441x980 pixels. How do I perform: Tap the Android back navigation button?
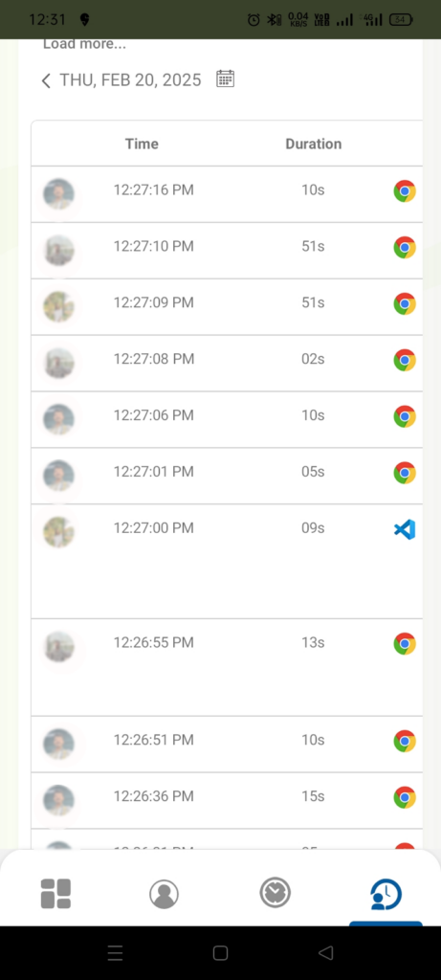coord(325,952)
